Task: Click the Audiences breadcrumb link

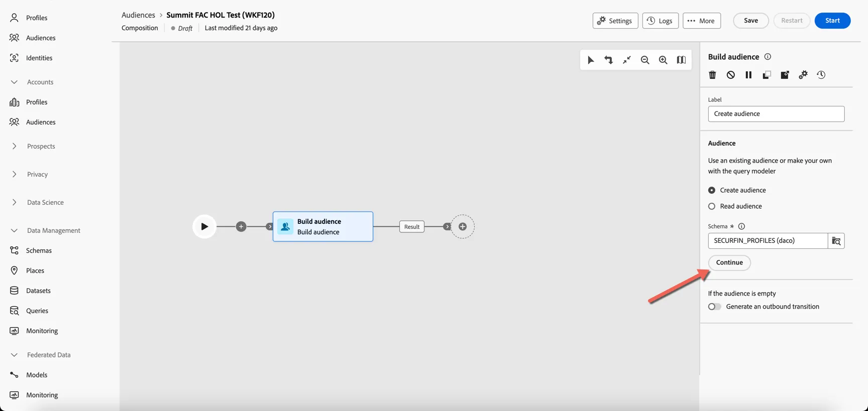Action: tap(138, 15)
